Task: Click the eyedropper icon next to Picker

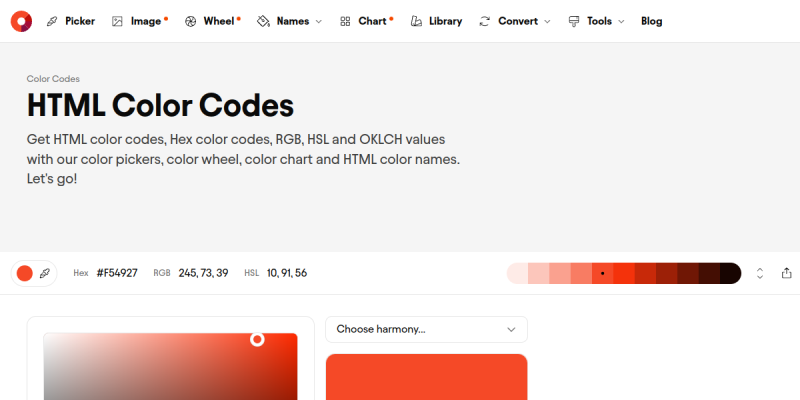Action: [x=52, y=21]
